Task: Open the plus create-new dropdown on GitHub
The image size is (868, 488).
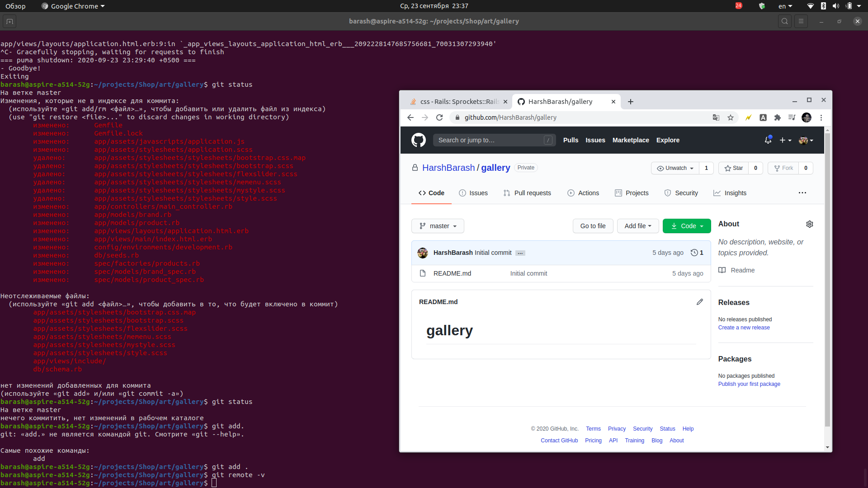Action: pos(785,140)
